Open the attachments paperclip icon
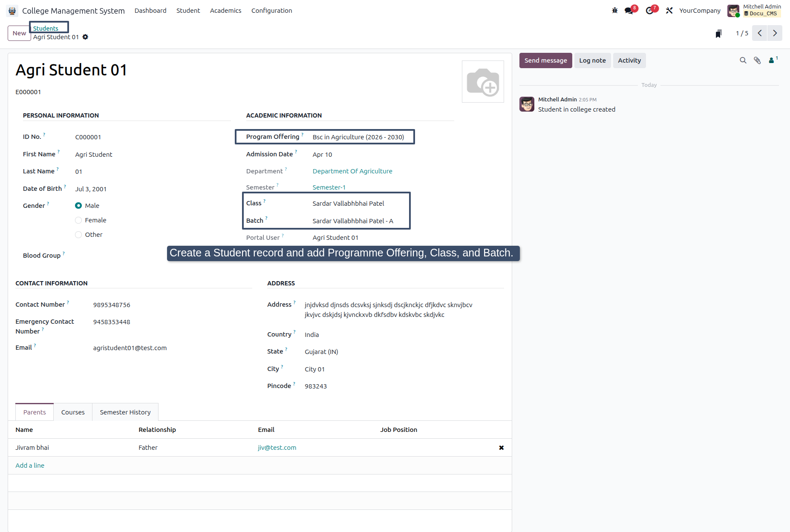The height and width of the screenshot is (532, 790). tap(757, 60)
